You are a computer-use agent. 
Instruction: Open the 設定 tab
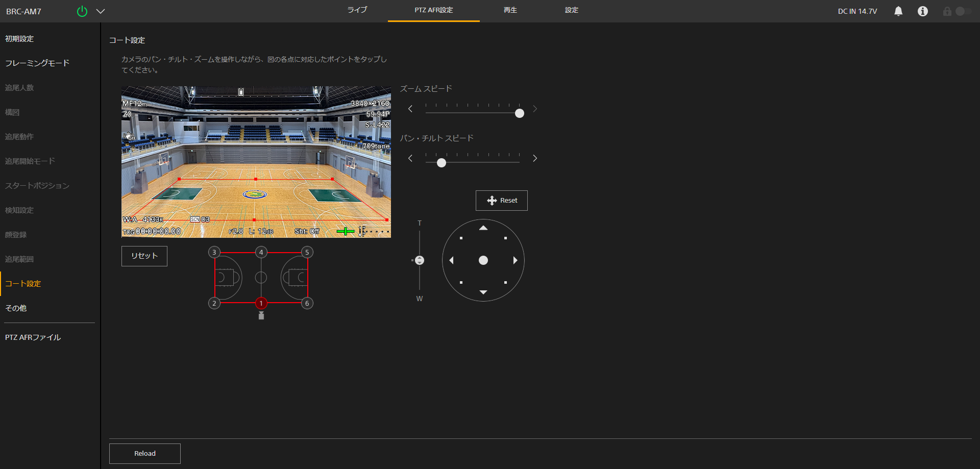pos(571,10)
